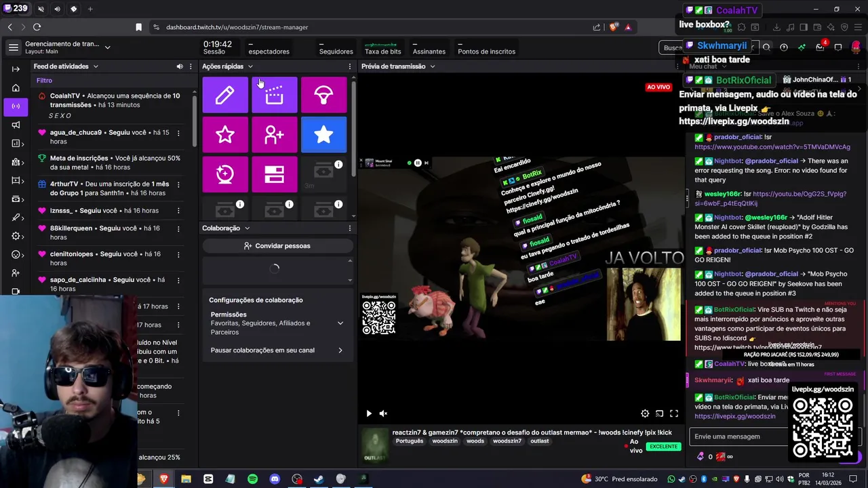Click the blue filled star quick action
The height and width of the screenshot is (488, 868).
(x=323, y=134)
